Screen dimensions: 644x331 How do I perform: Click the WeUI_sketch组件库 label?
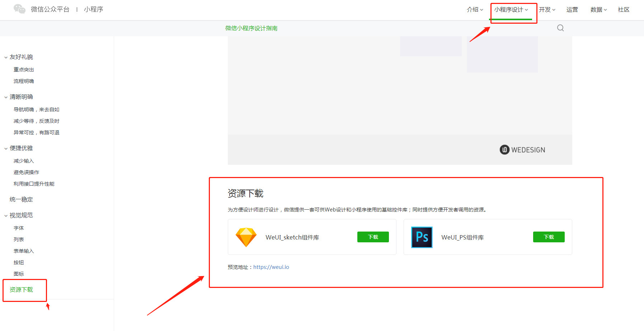[292, 237]
